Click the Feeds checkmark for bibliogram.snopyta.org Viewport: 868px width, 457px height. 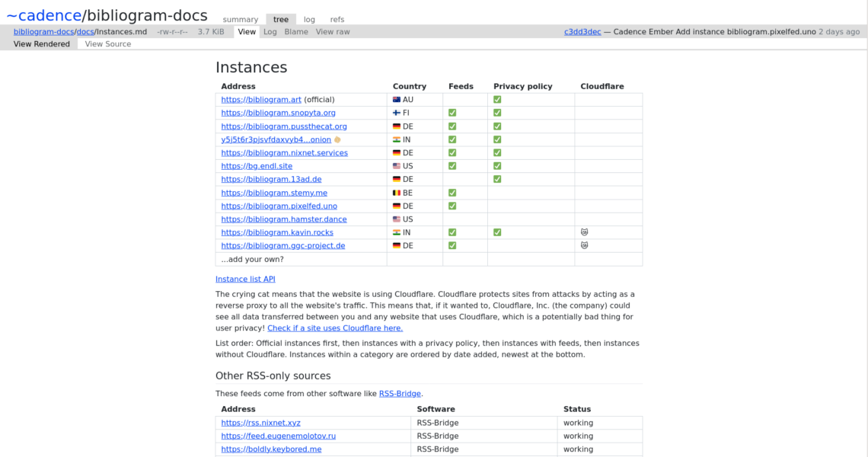[x=452, y=113]
